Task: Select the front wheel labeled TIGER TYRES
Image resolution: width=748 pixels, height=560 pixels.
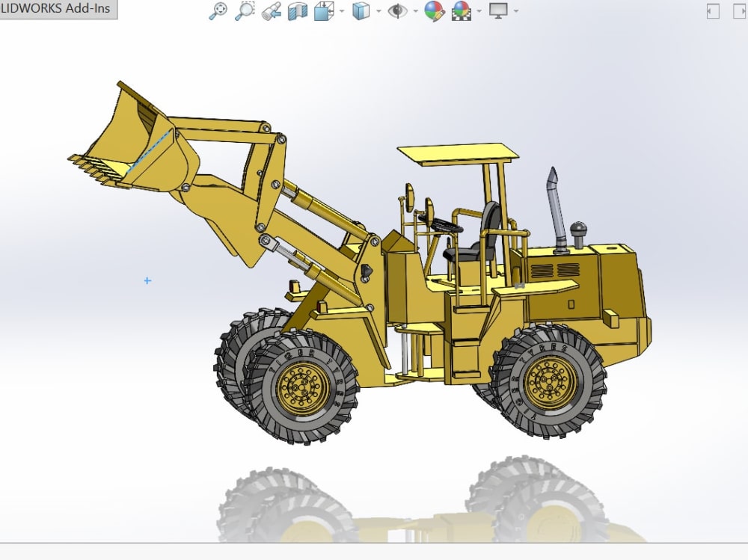Action: click(304, 387)
